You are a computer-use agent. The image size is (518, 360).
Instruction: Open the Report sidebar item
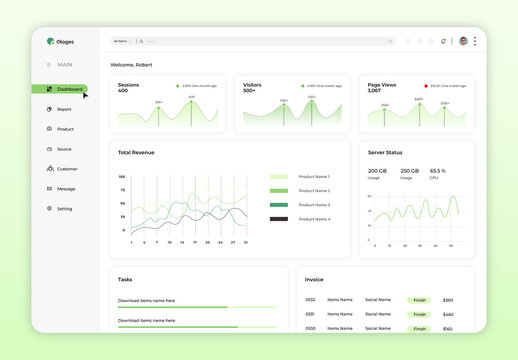pyautogui.click(x=59, y=109)
